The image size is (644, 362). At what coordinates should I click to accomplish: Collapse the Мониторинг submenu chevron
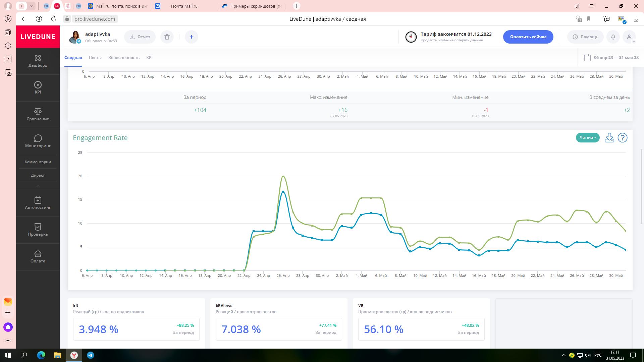(x=38, y=186)
